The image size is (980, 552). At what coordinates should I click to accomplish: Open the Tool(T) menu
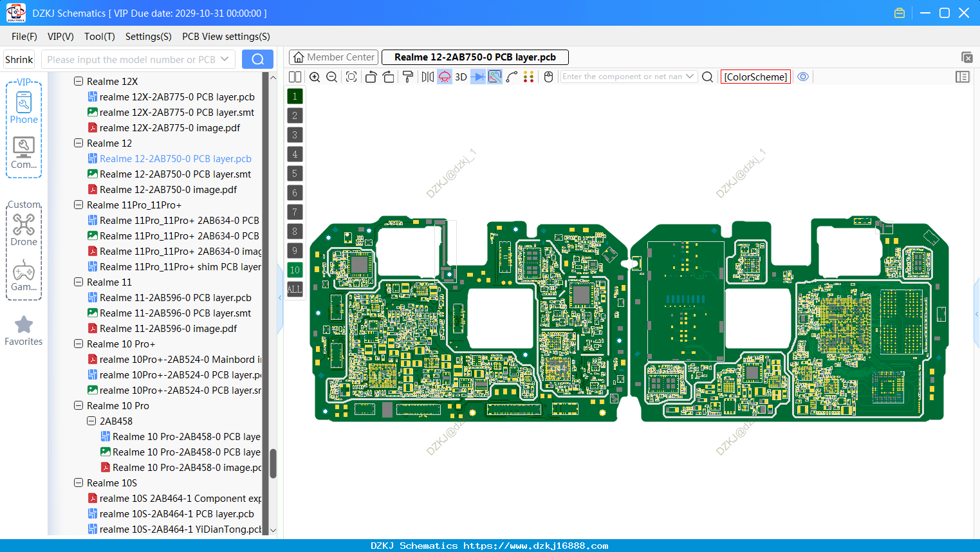pos(100,37)
